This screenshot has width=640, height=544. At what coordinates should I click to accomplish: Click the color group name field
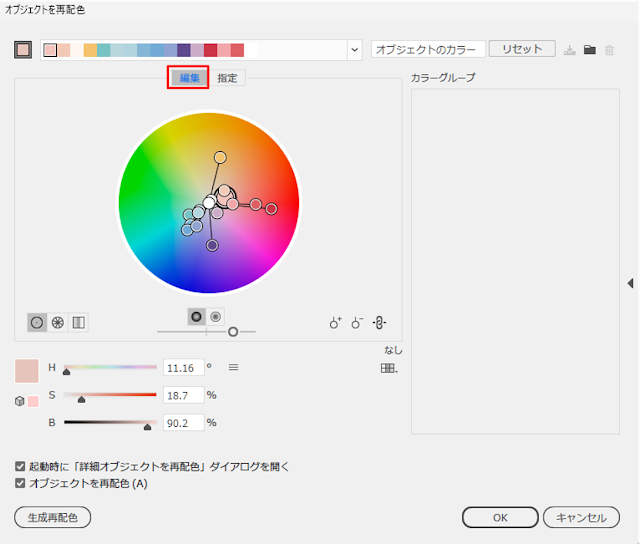pos(428,49)
